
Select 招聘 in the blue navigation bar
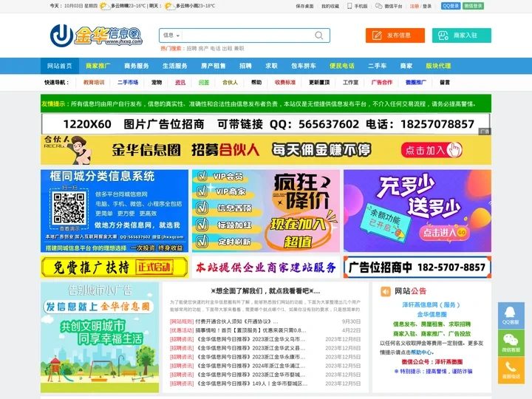click(245, 66)
